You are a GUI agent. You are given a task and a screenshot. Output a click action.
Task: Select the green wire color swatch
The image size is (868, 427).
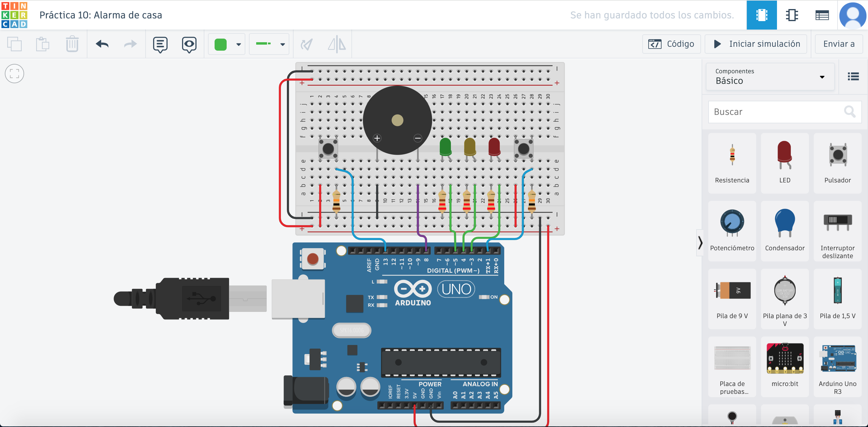pyautogui.click(x=221, y=44)
